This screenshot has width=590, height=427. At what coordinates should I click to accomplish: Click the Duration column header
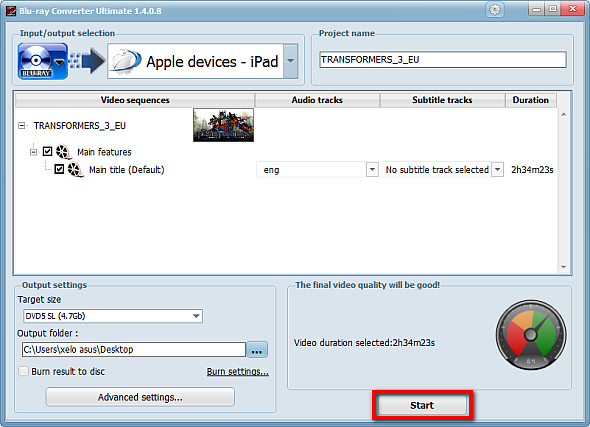tap(531, 100)
